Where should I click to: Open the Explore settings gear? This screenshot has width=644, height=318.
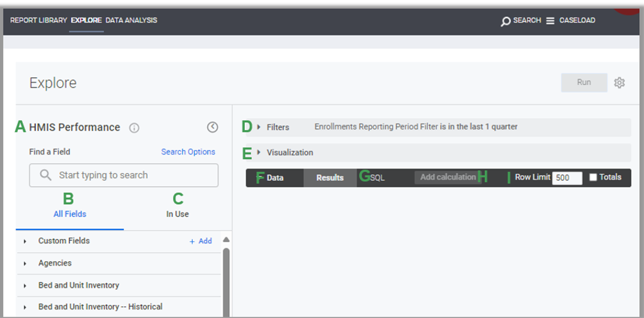click(x=619, y=83)
